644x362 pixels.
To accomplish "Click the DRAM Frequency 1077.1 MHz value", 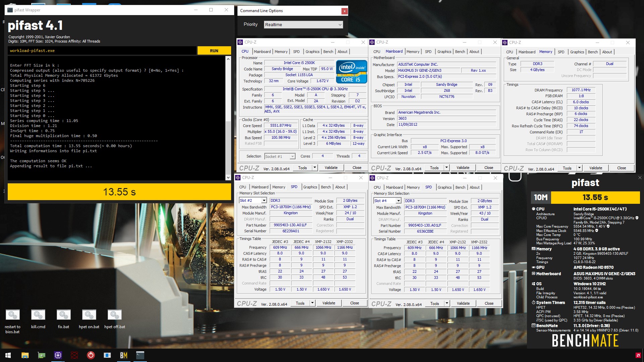I will pos(581,90).
